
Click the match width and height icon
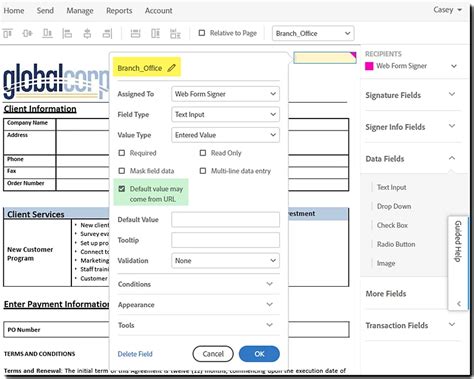point(175,34)
